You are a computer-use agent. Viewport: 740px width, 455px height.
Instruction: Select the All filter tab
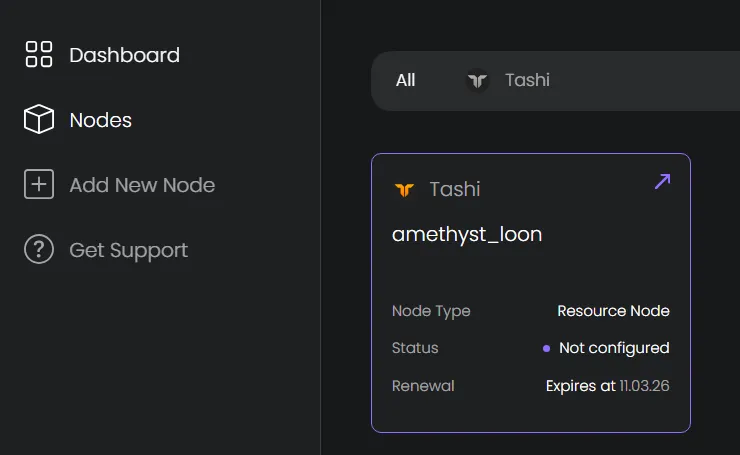405,80
